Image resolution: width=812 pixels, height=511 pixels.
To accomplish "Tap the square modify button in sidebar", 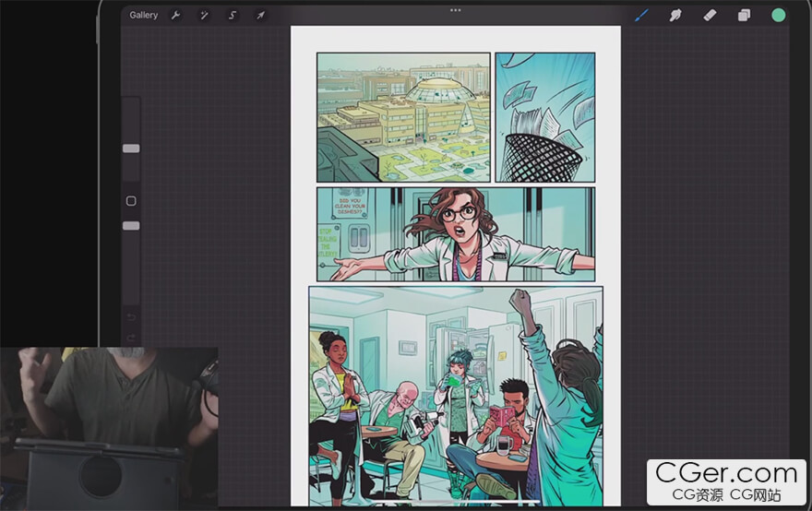I will (x=131, y=201).
